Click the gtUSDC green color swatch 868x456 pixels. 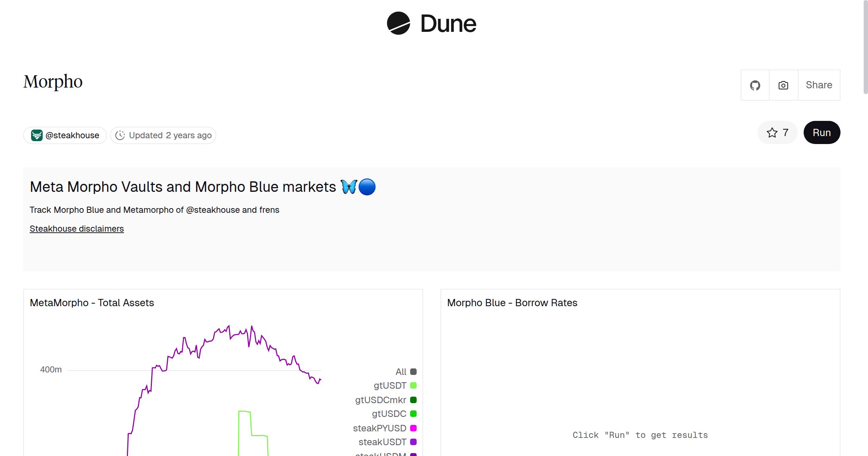point(413,414)
